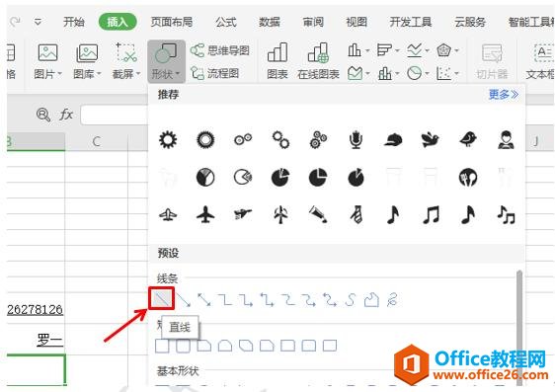
Task: Open the 开发工具 tab
Action: click(411, 22)
